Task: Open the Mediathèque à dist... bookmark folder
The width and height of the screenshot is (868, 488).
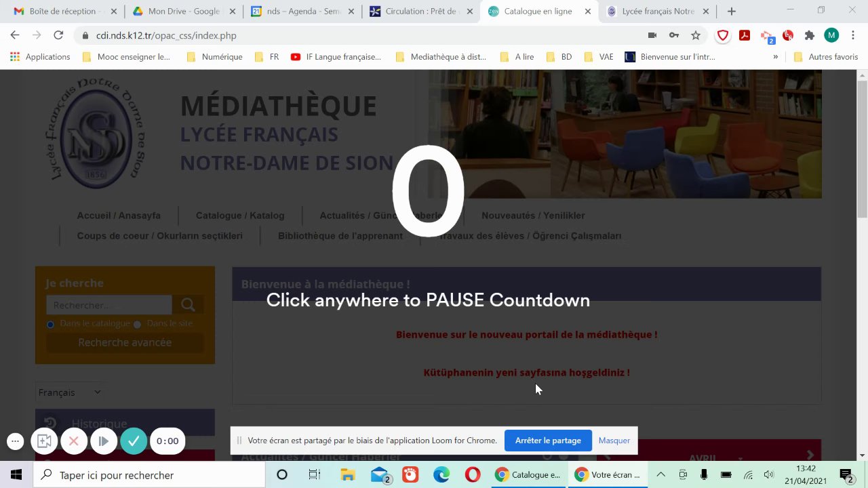Action: click(440, 57)
